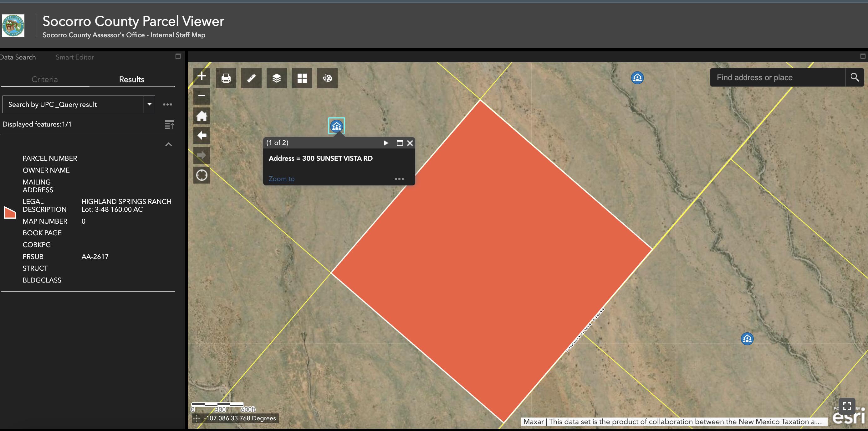Go to previous map extent arrow
The width and height of the screenshot is (868, 431).
pyautogui.click(x=202, y=136)
